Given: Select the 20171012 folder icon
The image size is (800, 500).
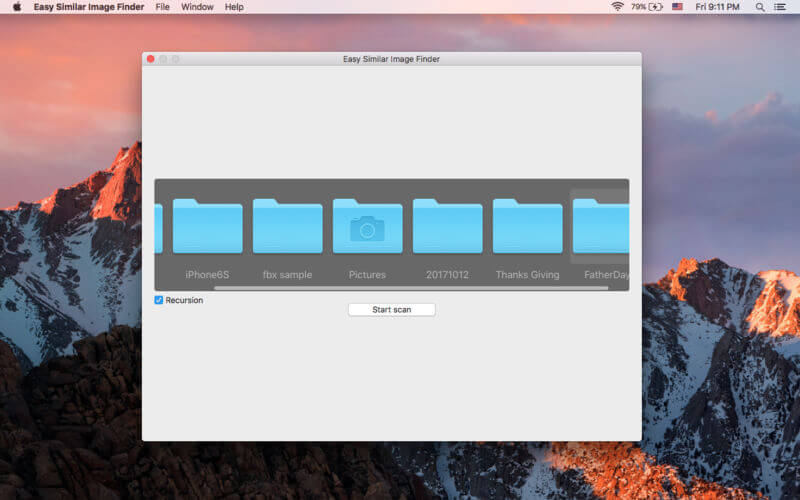Looking at the screenshot, I should point(447,226).
